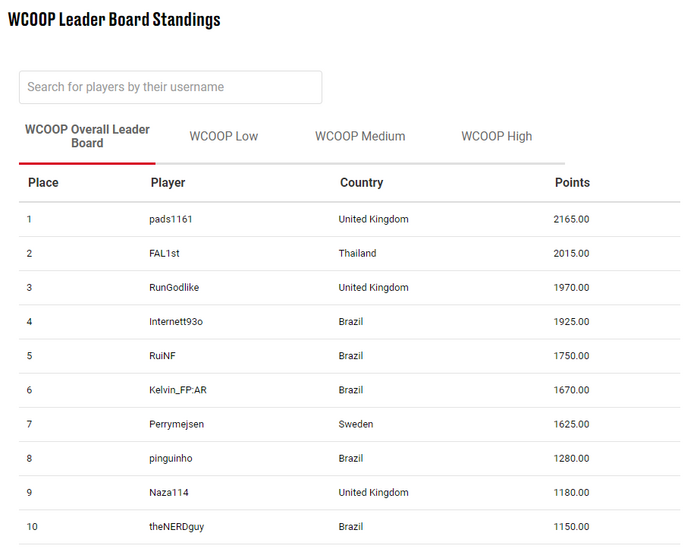Select player pads1161 in first place
The image size is (700, 552).
(171, 219)
